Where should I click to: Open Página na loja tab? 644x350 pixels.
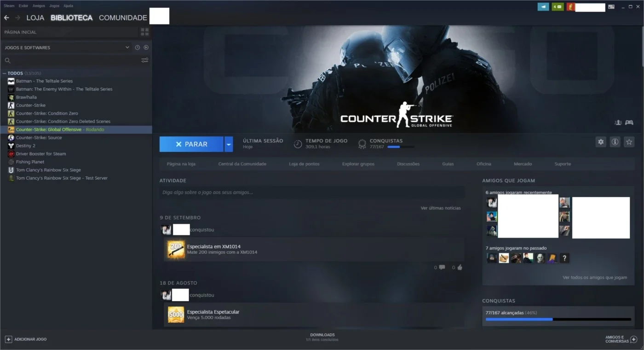(x=181, y=164)
